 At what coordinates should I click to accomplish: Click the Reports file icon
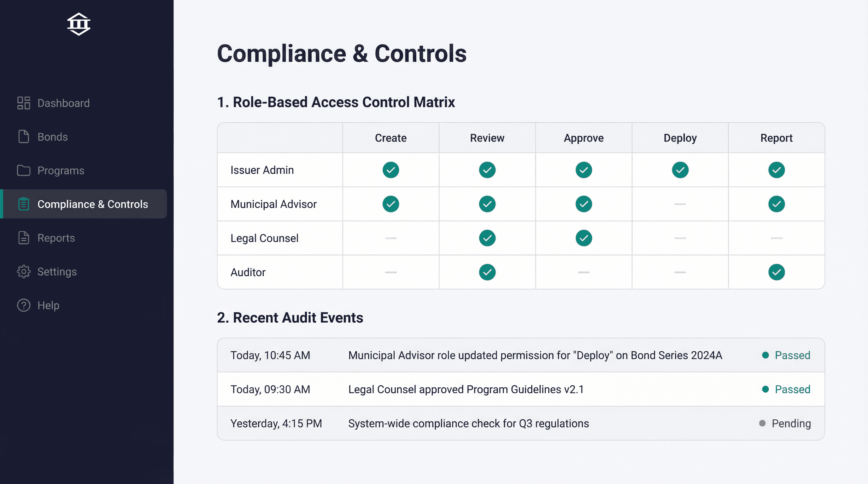[x=24, y=238]
